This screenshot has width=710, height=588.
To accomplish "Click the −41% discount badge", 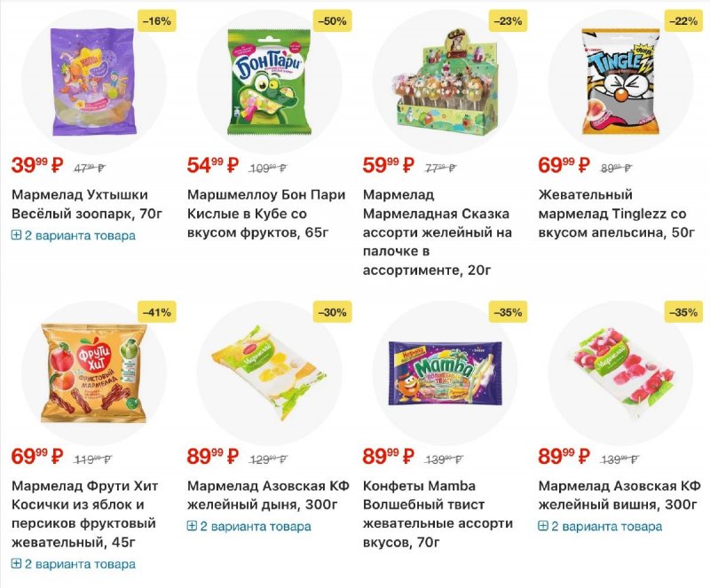I will coord(156,311).
